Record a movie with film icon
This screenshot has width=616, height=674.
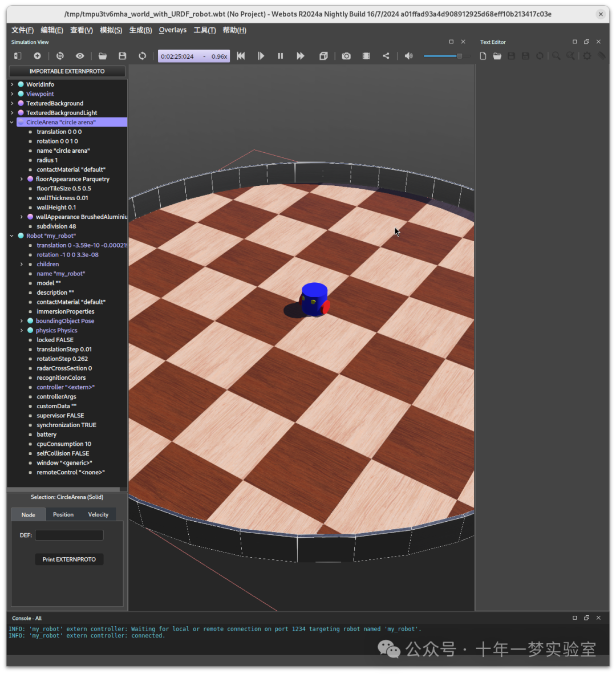click(366, 56)
